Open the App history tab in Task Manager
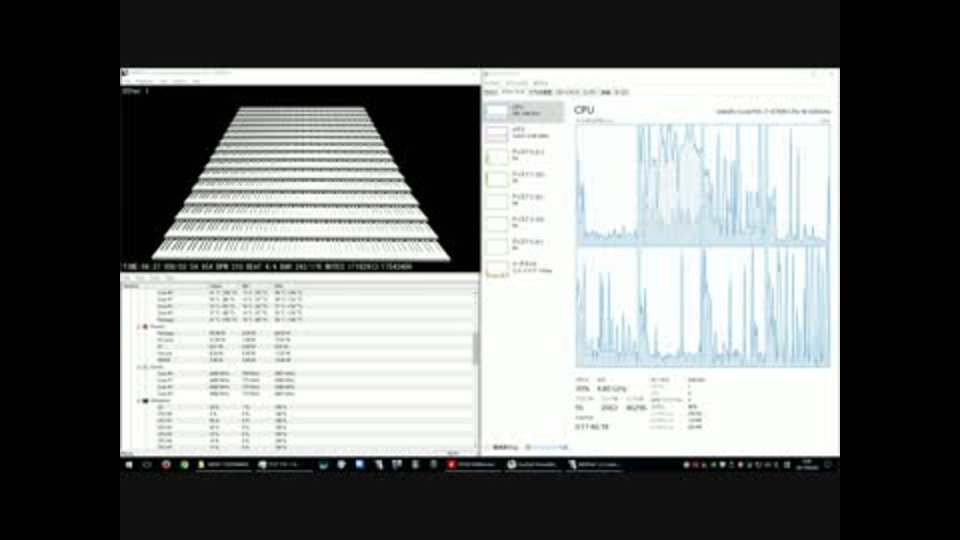This screenshot has height=540, width=960. coord(540,92)
